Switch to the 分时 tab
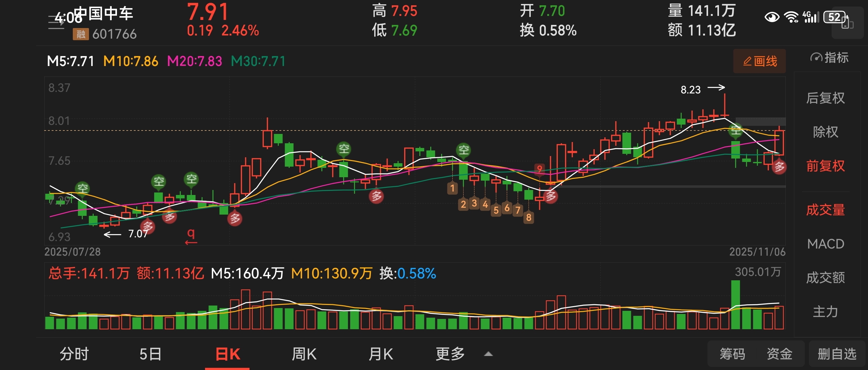The image size is (868, 370). [x=74, y=354]
